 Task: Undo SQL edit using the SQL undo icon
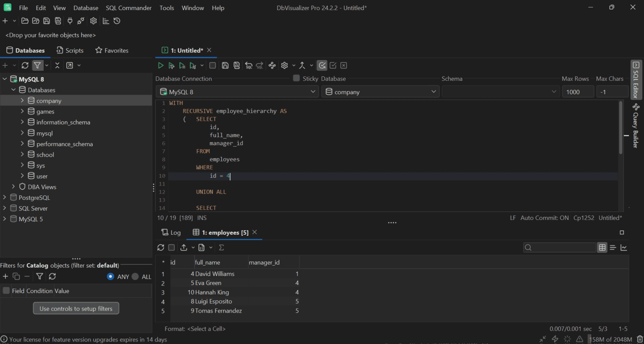(249, 65)
